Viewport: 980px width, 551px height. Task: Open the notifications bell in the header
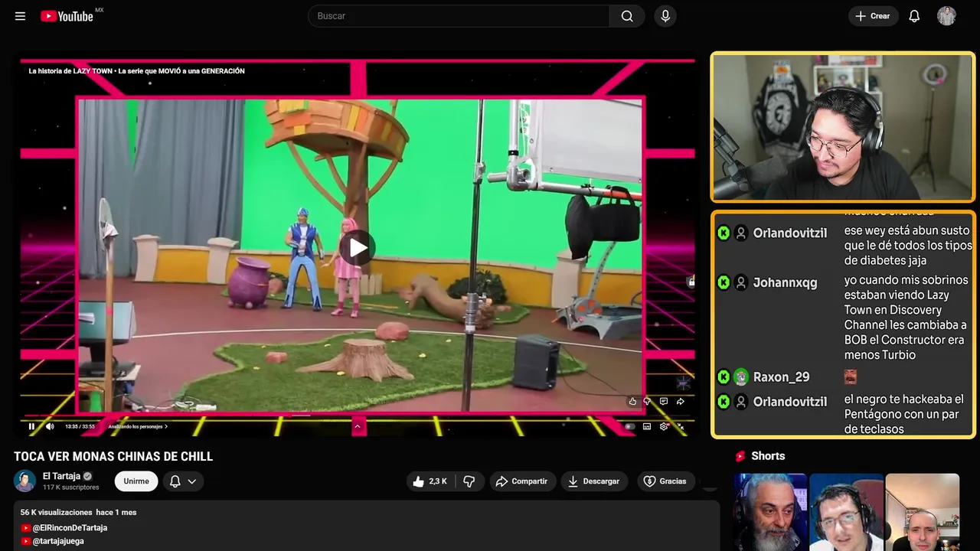pos(914,16)
